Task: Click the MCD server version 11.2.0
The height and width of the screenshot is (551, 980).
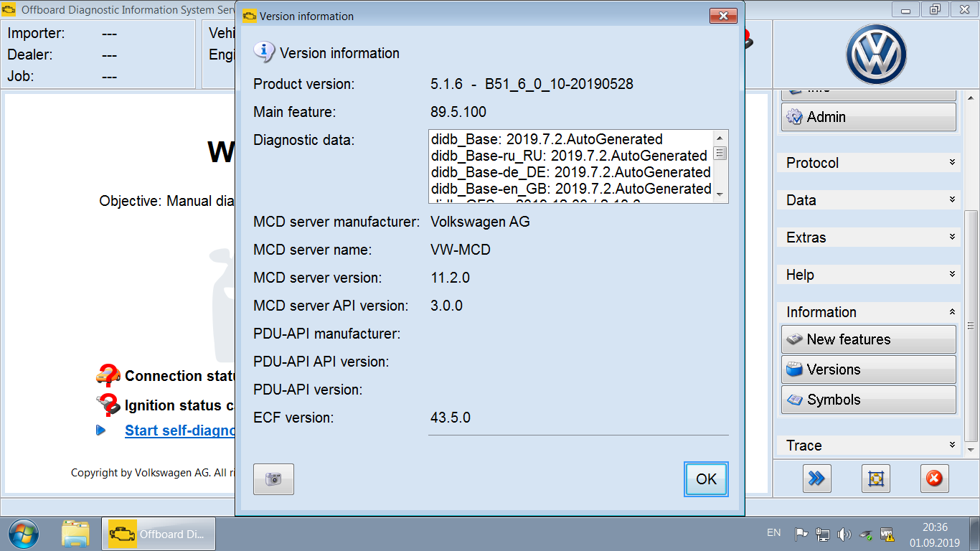Action: coord(450,278)
